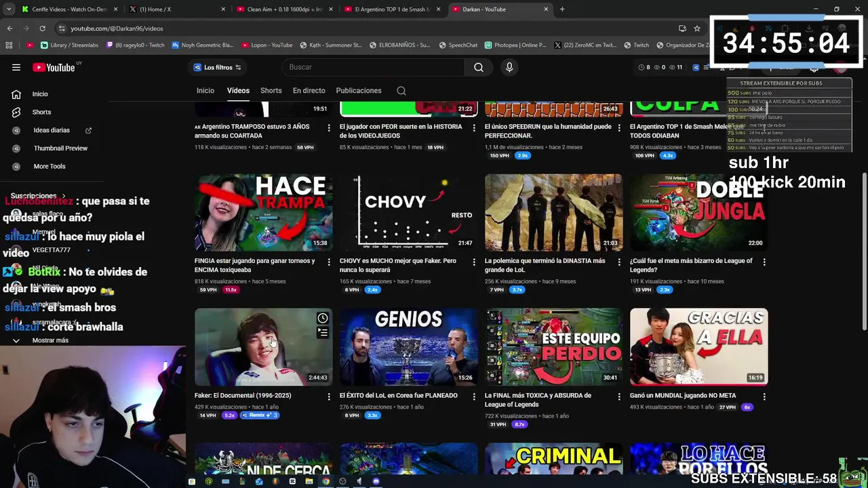Open options menu for Faker: El Documental video
The image size is (868, 488).
click(329, 396)
